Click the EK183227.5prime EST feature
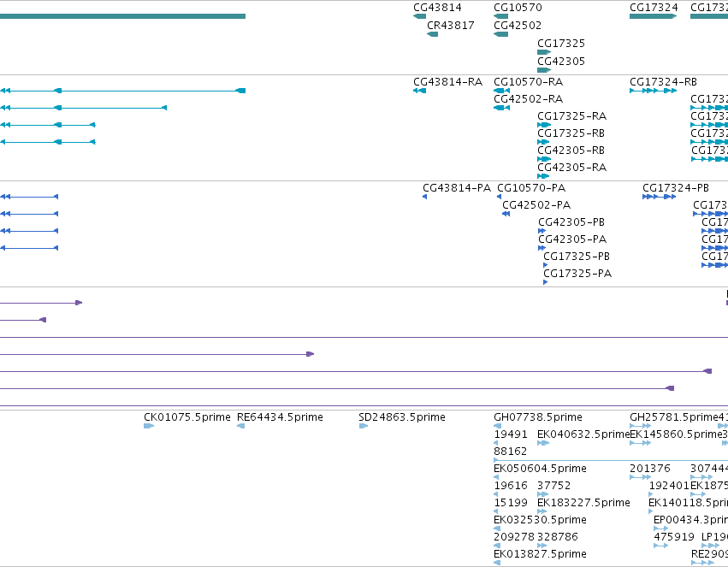The height and width of the screenshot is (567, 728). 542,511
